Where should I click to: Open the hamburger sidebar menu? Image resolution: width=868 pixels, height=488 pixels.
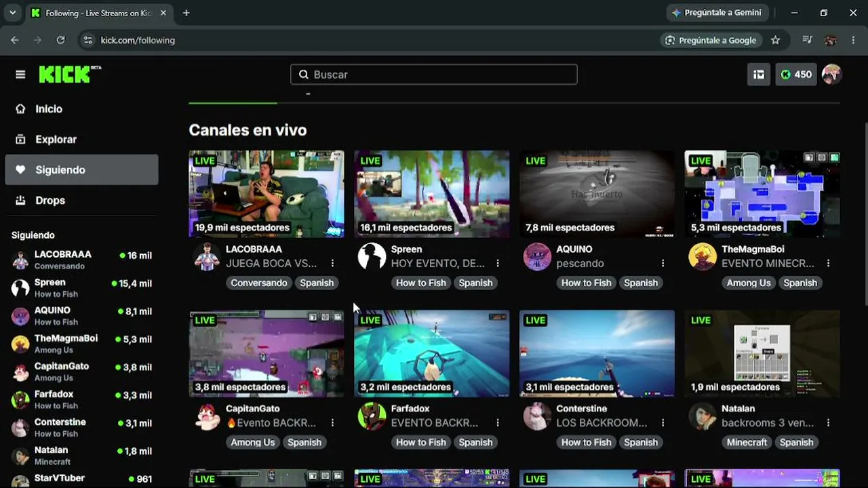point(20,75)
